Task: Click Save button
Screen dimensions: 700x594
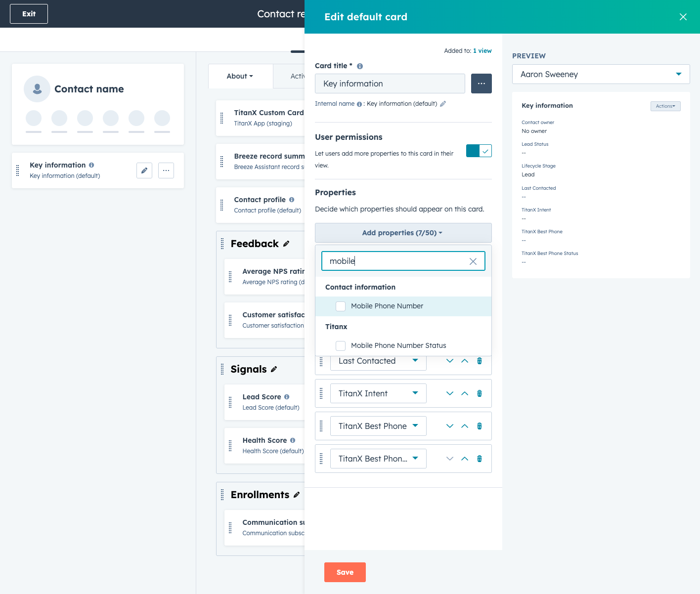Action: point(345,572)
